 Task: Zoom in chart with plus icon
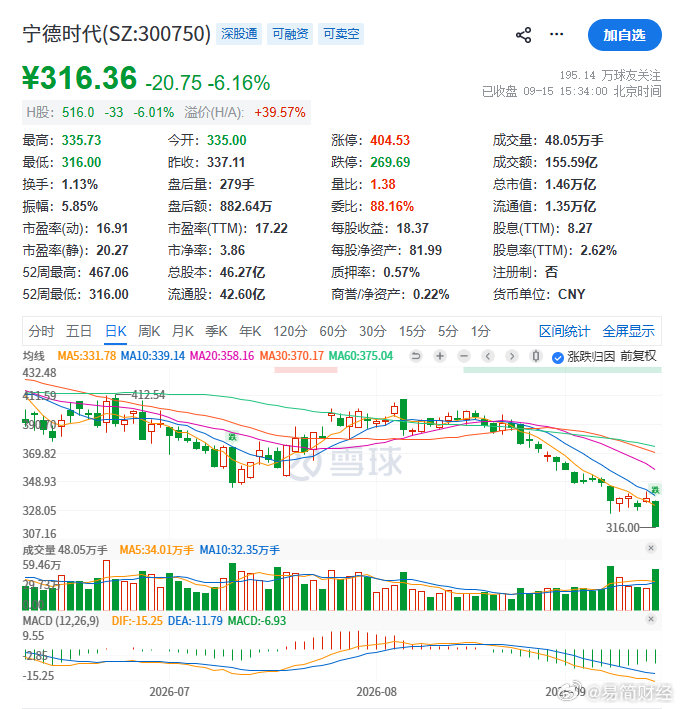coord(439,356)
